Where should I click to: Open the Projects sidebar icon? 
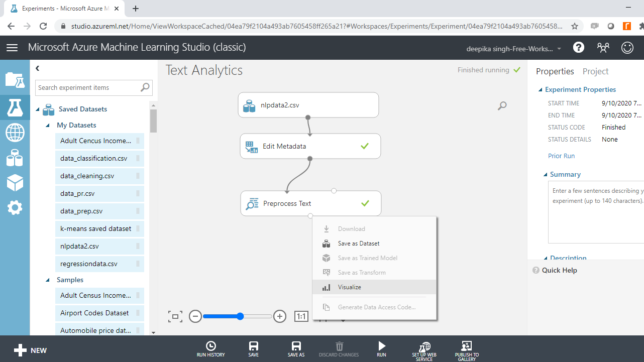click(15, 80)
